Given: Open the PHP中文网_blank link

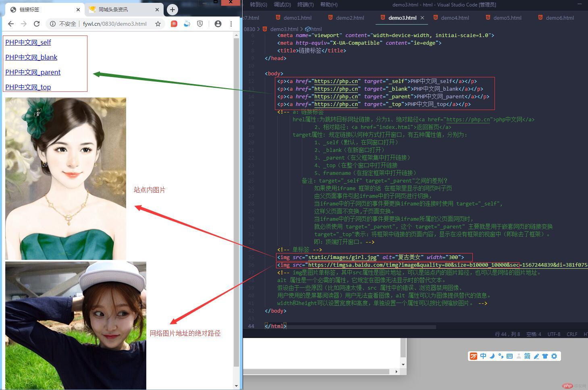Looking at the screenshot, I should point(31,57).
